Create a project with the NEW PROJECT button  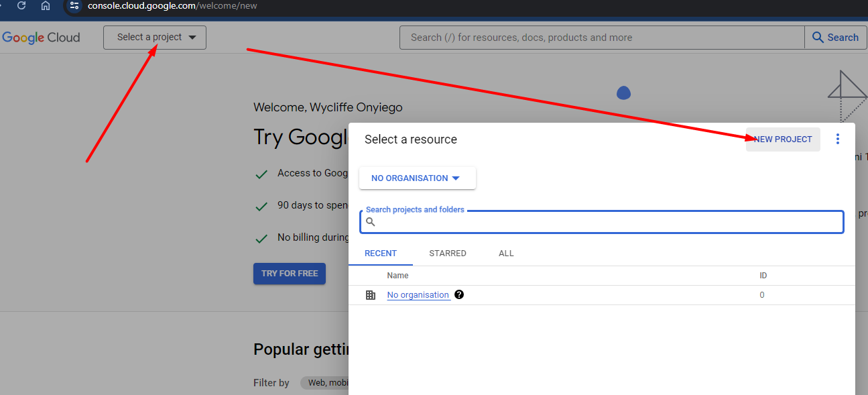click(783, 139)
